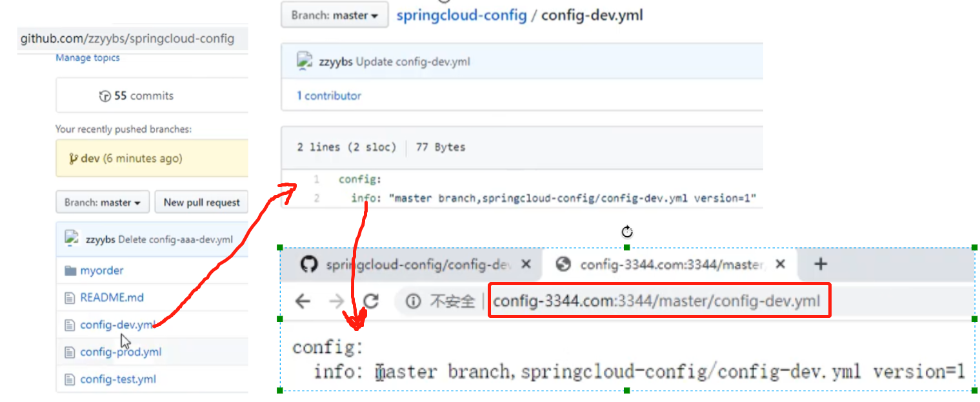Go back with browser back arrow
Viewport: 980px width, 402px height.
coord(303,301)
